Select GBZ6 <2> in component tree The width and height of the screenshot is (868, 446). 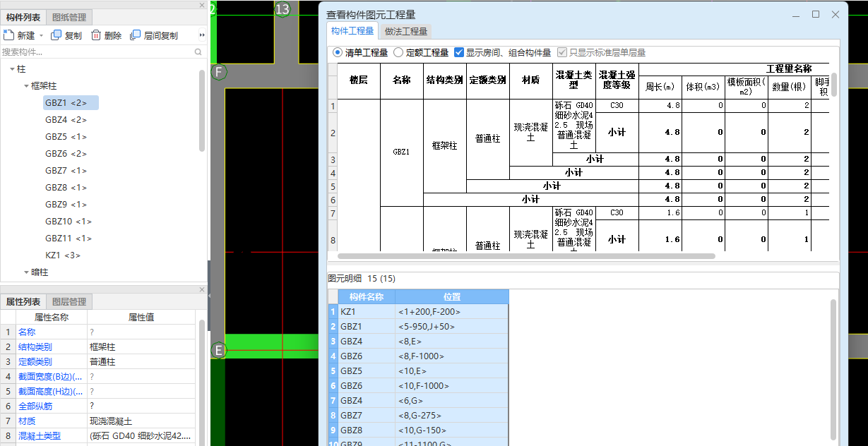pyautogui.click(x=66, y=153)
